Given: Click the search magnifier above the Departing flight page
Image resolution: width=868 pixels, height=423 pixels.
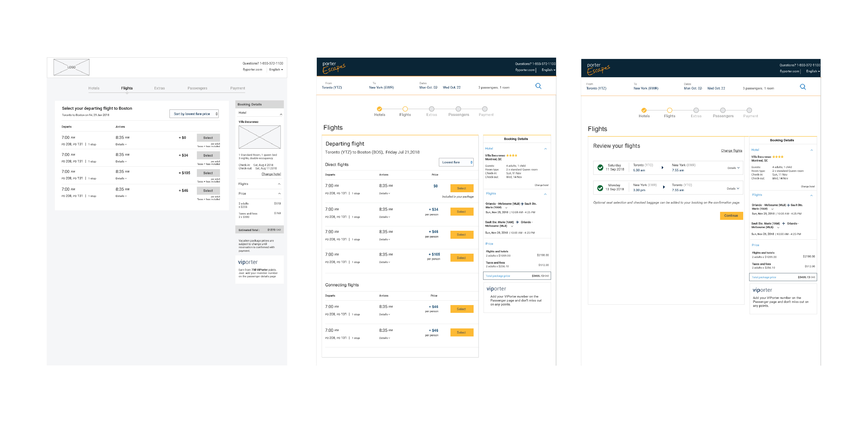Looking at the screenshot, I should point(538,86).
